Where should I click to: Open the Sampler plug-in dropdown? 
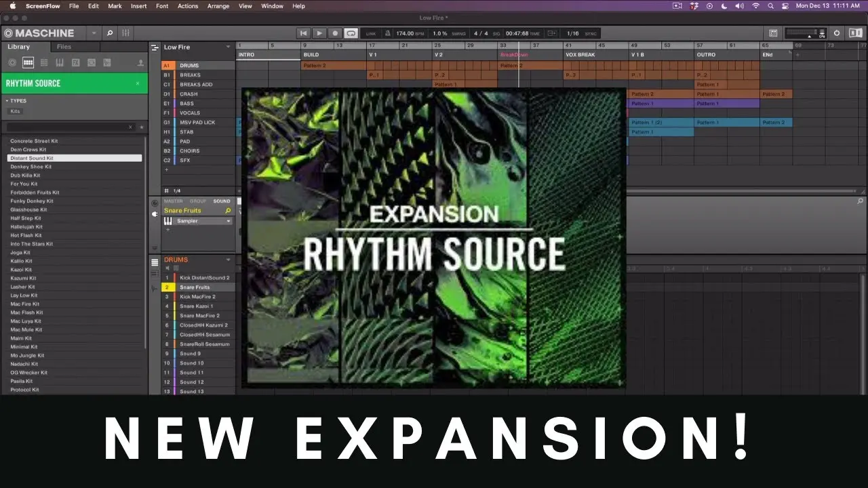[229, 221]
